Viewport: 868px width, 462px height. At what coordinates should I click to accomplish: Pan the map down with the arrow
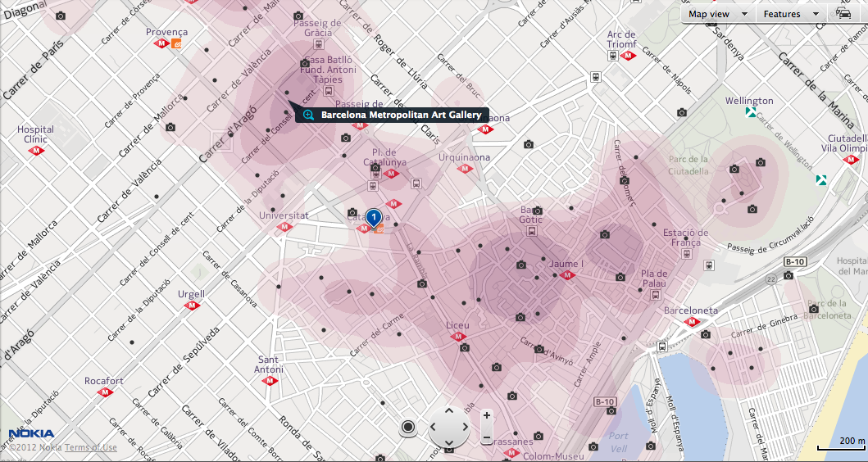pos(449,442)
